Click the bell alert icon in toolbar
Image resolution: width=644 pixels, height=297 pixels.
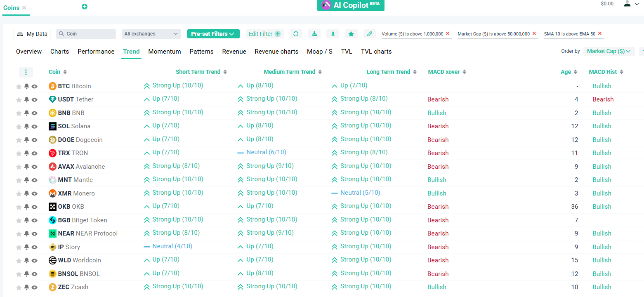(333, 34)
